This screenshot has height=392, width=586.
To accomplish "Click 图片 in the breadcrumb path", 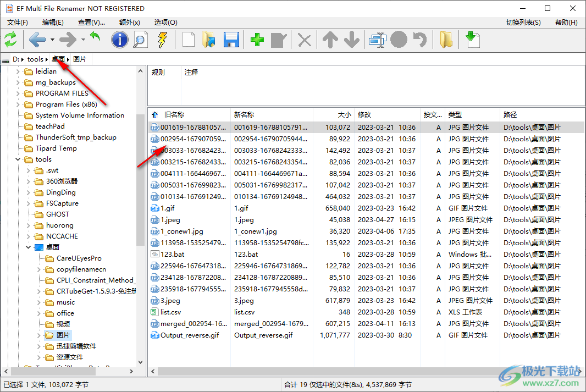I will (80, 59).
